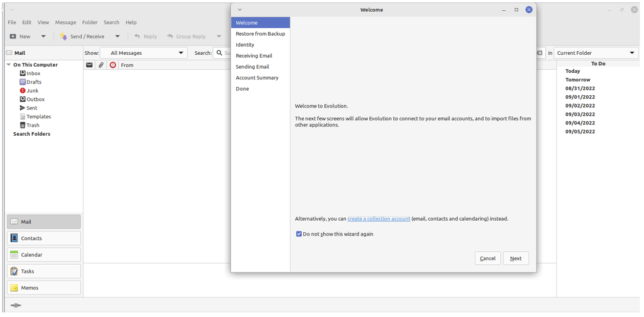Select the 'Sending Email' wizard step

pyautogui.click(x=260, y=67)
